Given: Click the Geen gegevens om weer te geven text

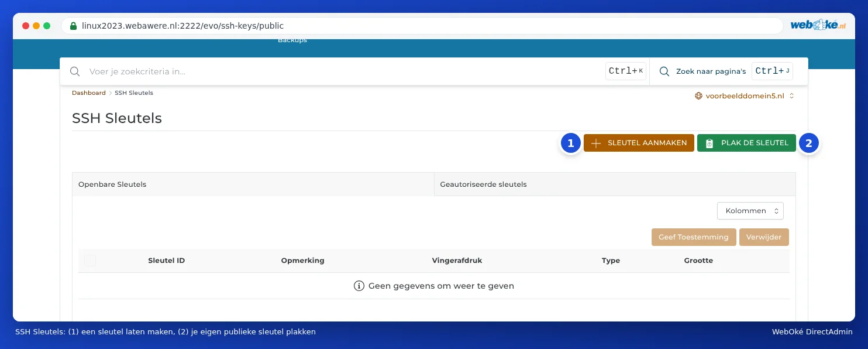Looking at the screenshot, I should [441, 286].
